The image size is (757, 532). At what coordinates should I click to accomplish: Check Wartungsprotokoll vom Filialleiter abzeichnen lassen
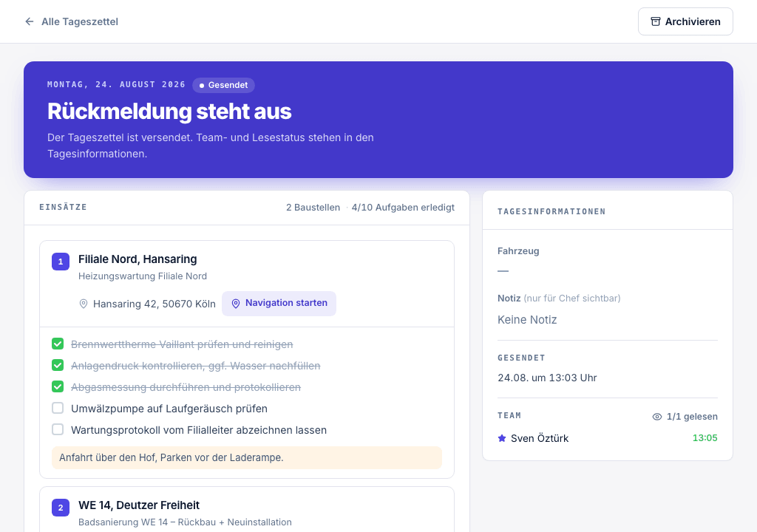pos(58,429)
